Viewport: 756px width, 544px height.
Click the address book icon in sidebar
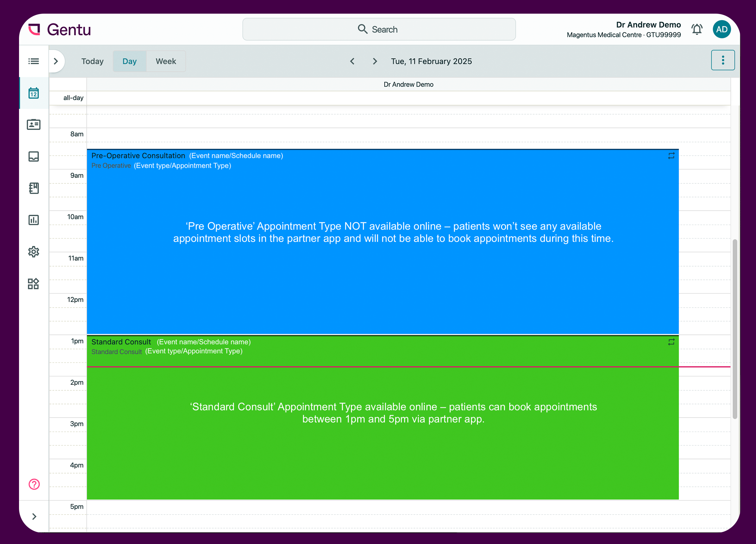click(33, 188)
